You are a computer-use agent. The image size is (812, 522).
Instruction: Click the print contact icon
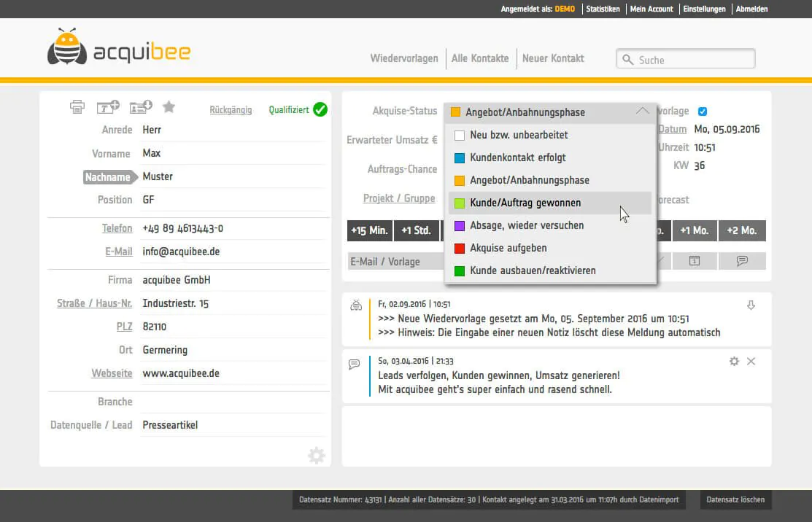(x=77, y=106)
